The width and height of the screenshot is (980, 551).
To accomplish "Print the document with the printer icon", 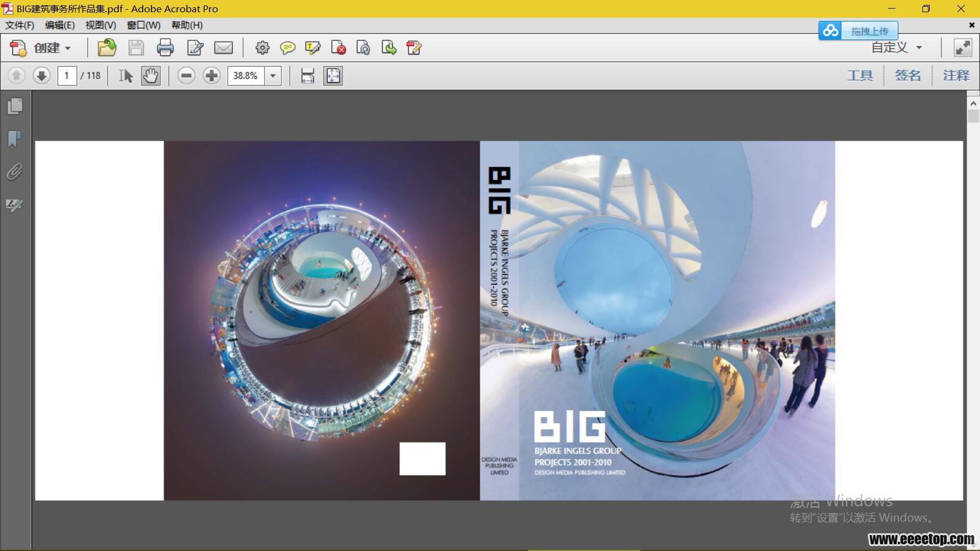I will pos(165,48).
